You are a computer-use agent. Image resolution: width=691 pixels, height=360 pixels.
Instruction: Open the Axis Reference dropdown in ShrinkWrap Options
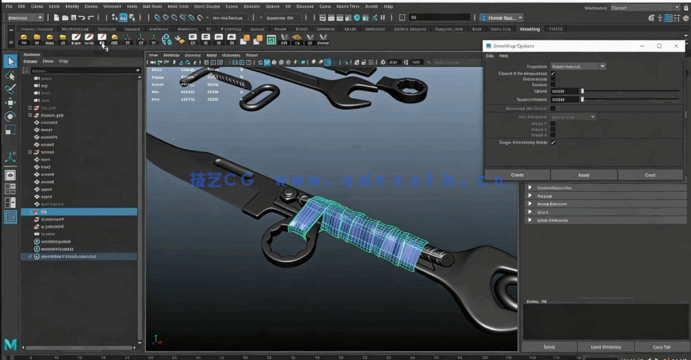[573, 117]
